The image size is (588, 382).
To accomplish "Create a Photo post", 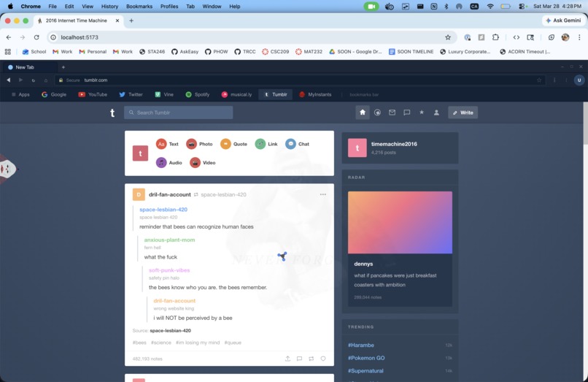I will 199,144.
